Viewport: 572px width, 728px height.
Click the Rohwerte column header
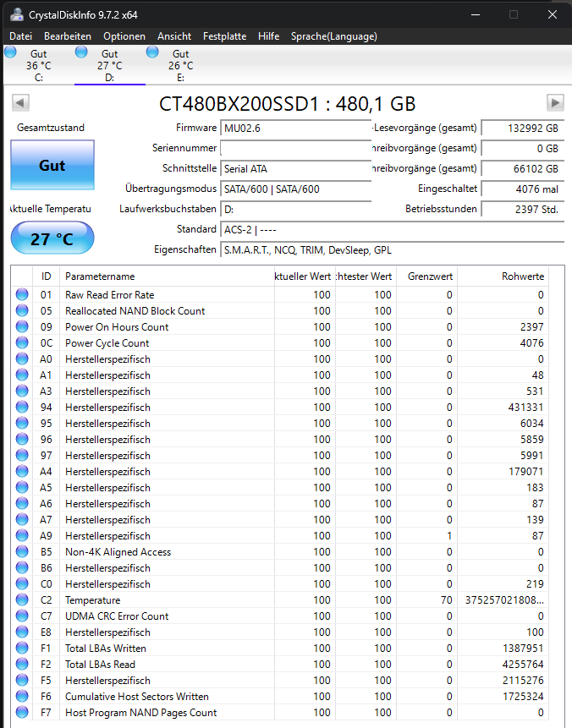pos(503,276)
